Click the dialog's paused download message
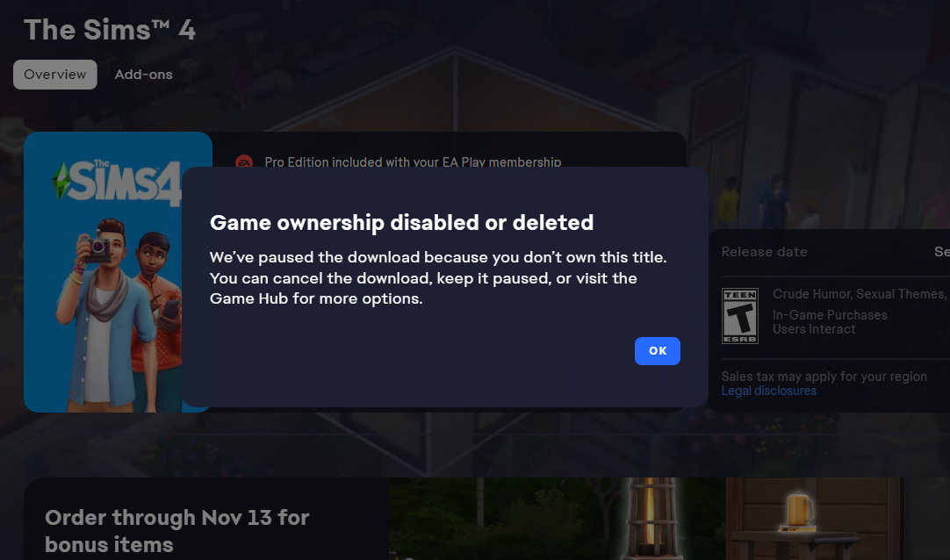 tap(438, 278)
